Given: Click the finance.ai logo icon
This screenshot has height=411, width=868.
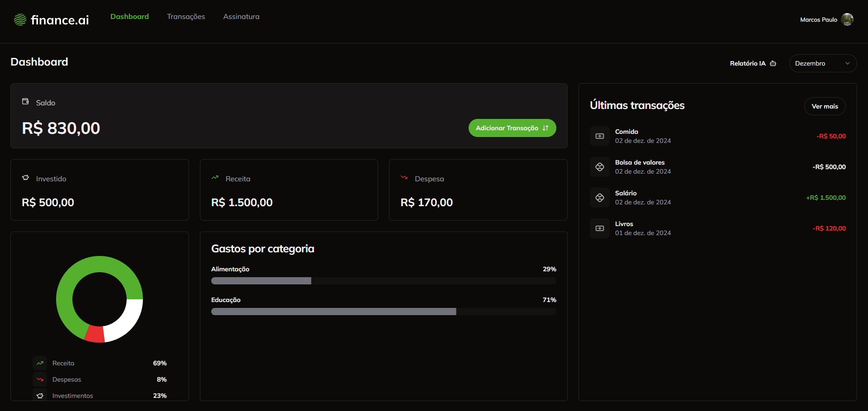Looking at the screenshot, I should pos(20,19).
